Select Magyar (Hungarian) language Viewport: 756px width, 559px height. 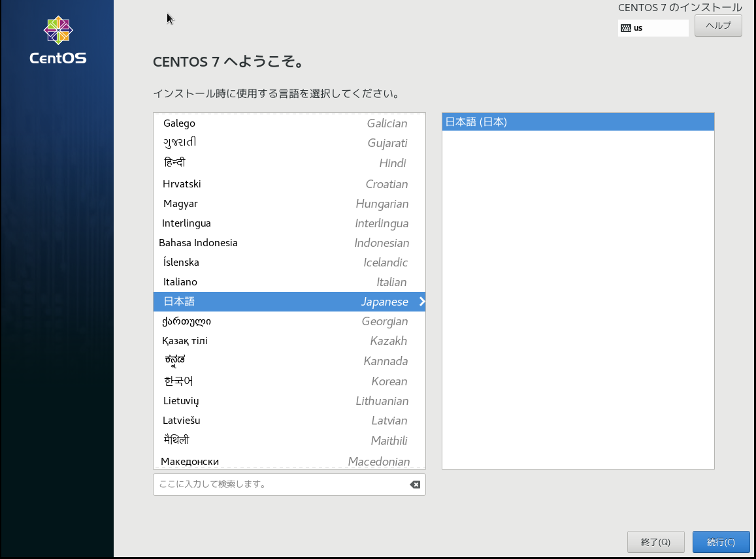tap(289, 204)
